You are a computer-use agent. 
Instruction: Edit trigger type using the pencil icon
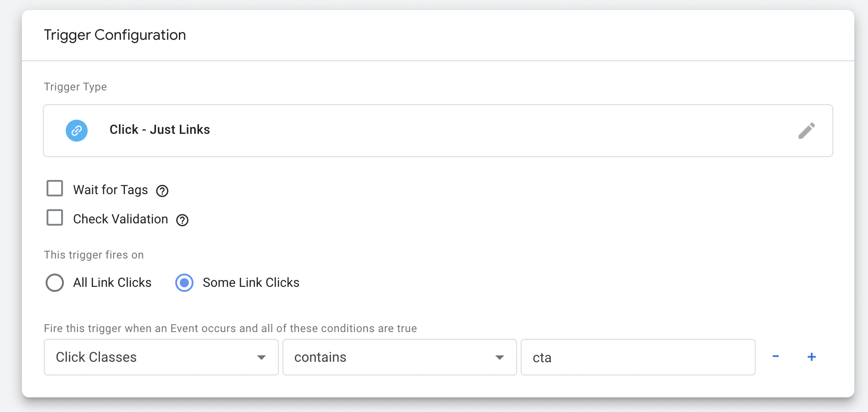pyautogui.click(x=806, y=131)
